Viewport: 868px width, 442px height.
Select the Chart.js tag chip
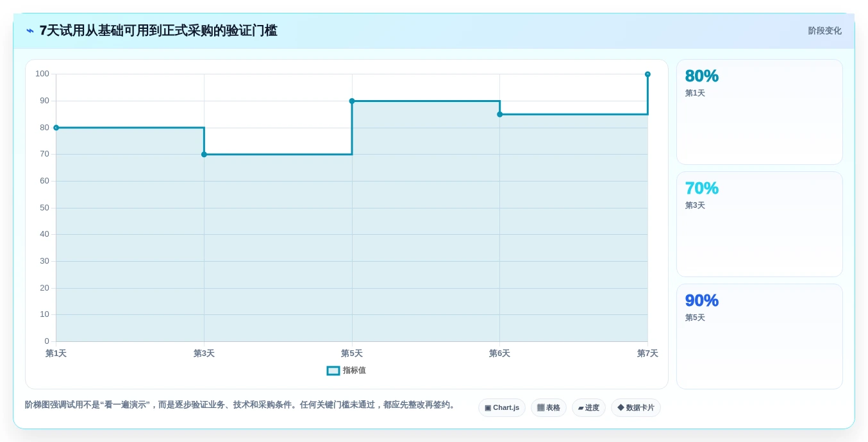point(502,408)
